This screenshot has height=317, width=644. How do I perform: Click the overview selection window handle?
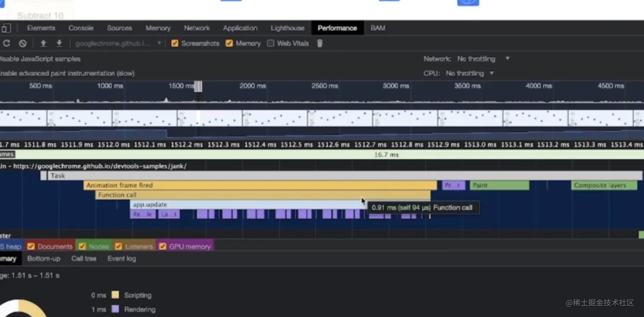coord(198,86)
